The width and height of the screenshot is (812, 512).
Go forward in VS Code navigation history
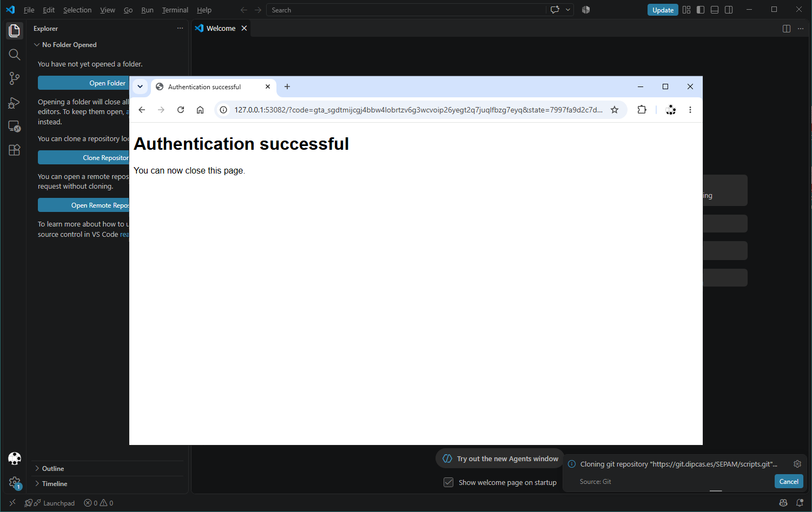(258, 10)
